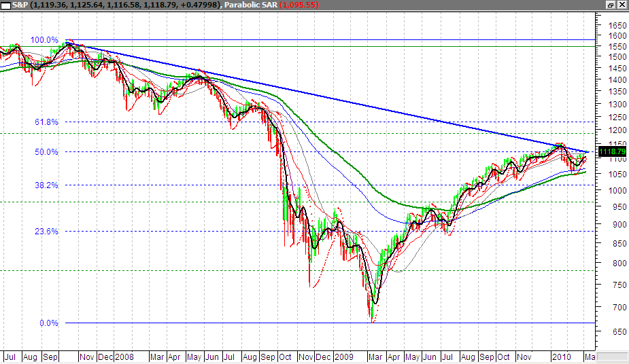Select the Parabolic SAR indicator label

click(x=271, y=5)
